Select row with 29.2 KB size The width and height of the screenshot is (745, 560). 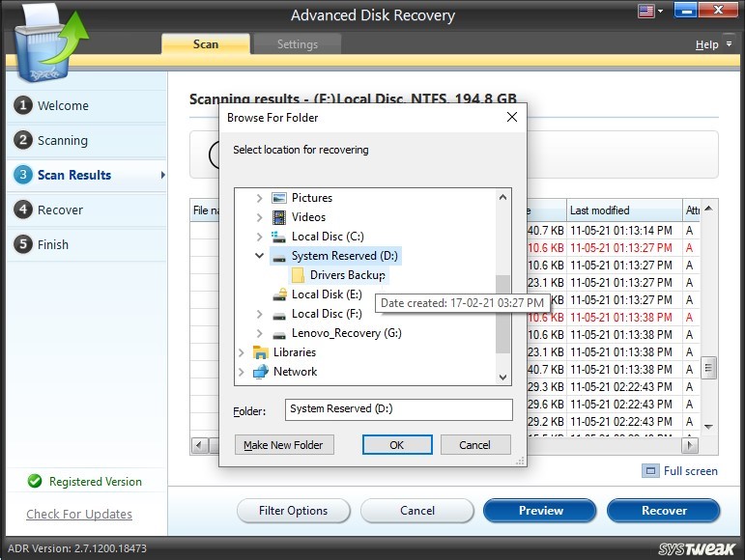point(613,422)
